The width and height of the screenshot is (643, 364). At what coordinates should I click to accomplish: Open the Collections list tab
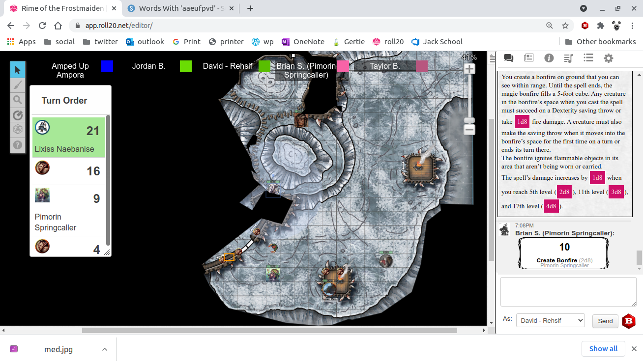[x=588, y=58]
